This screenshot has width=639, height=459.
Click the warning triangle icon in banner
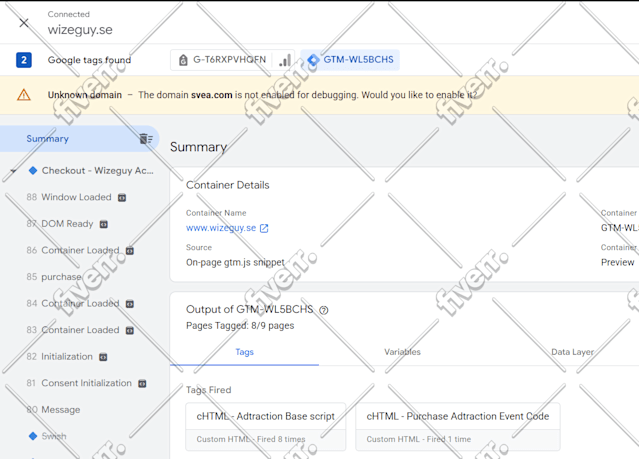[24, 95]
